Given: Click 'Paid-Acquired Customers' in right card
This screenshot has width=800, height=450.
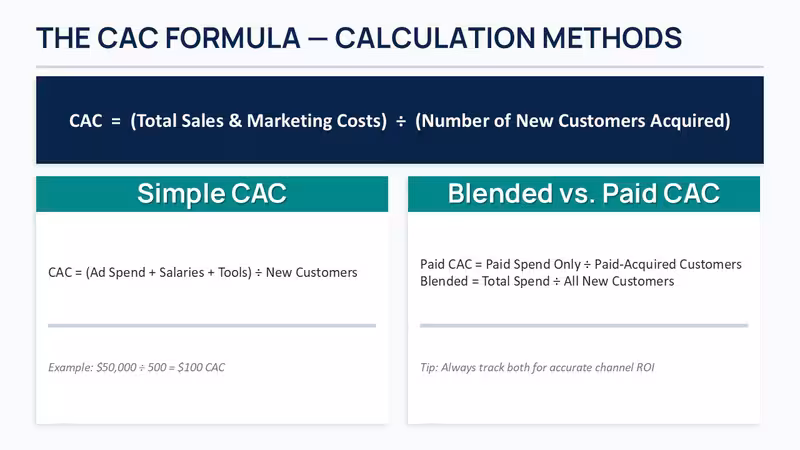Looking at the screenshot, I should [x=668, y=264].
